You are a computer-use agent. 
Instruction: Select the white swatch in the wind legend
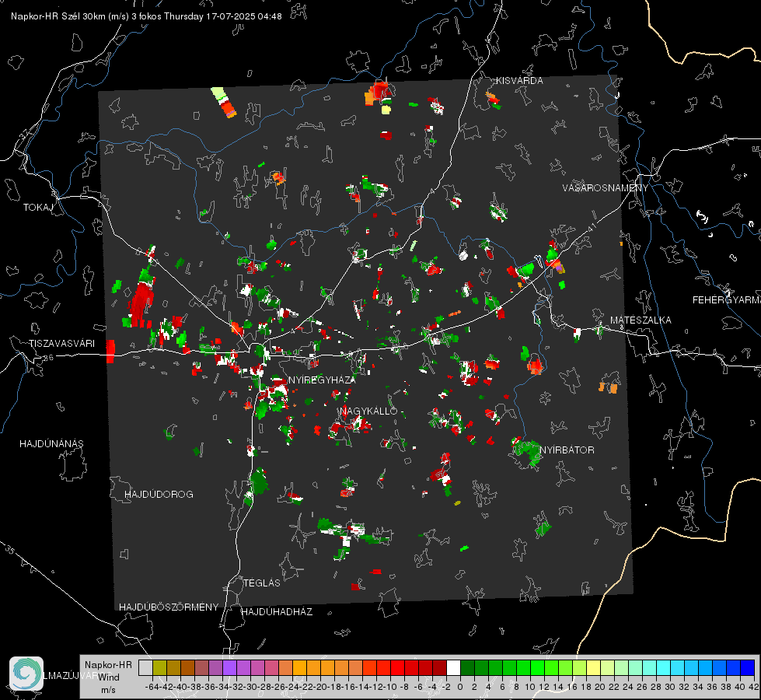click(453, 668)
